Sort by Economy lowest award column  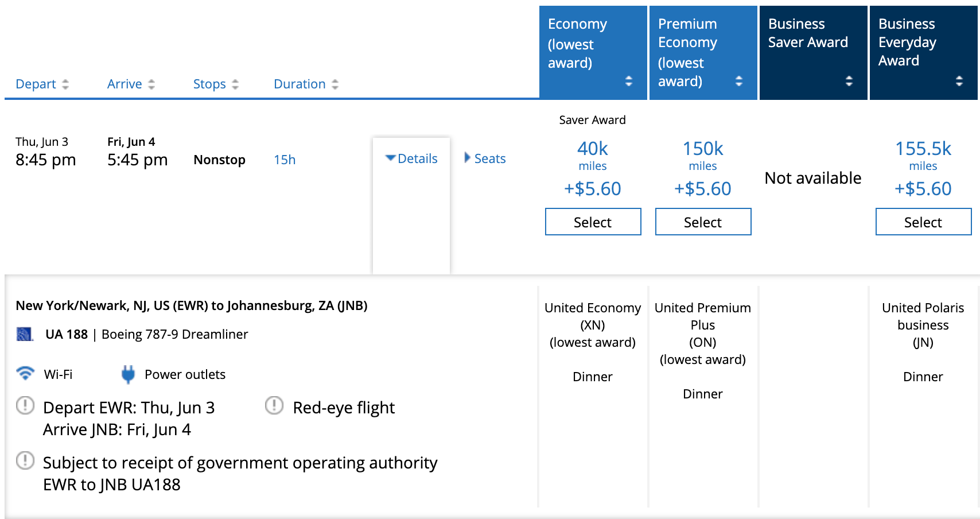629,81
